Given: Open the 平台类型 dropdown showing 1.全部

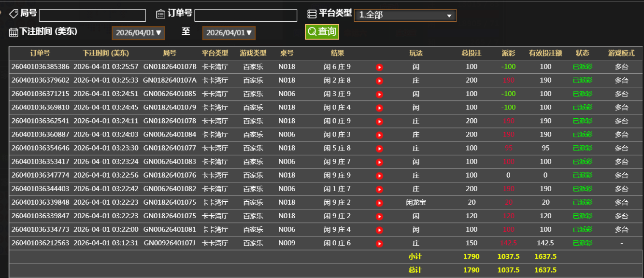Looking at the screenshot, I should pyautogui.click(x=405, y=15).
